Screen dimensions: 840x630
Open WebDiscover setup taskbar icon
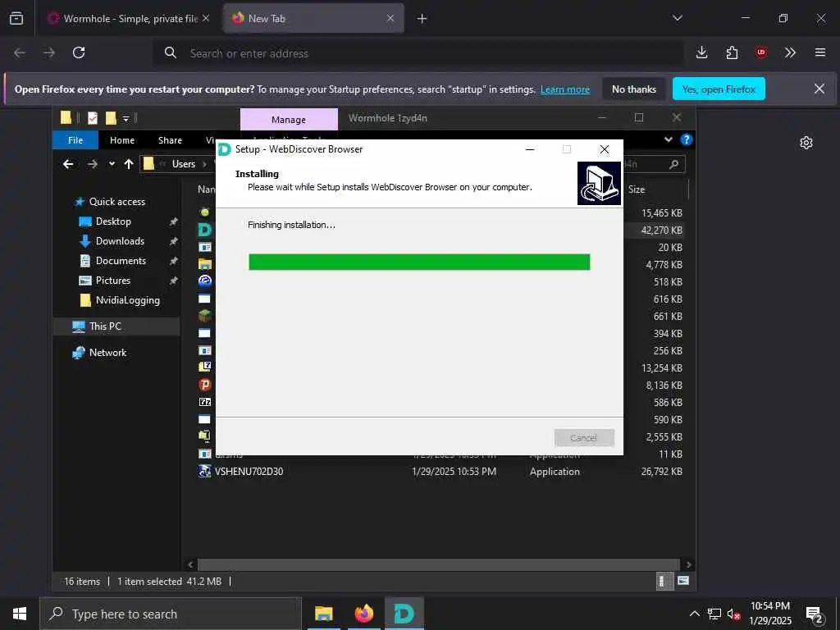pos(404,614)
